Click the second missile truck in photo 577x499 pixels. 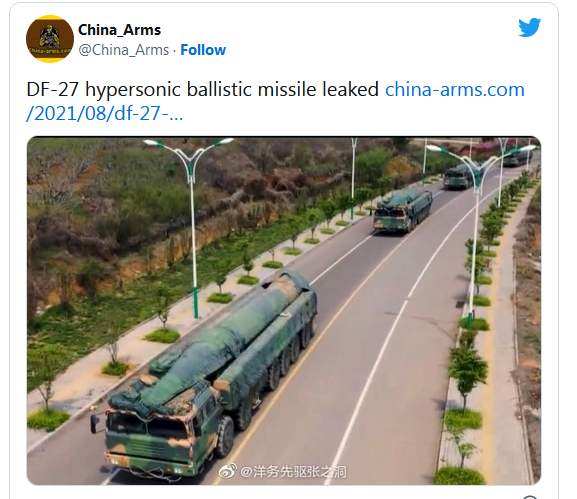403,210
